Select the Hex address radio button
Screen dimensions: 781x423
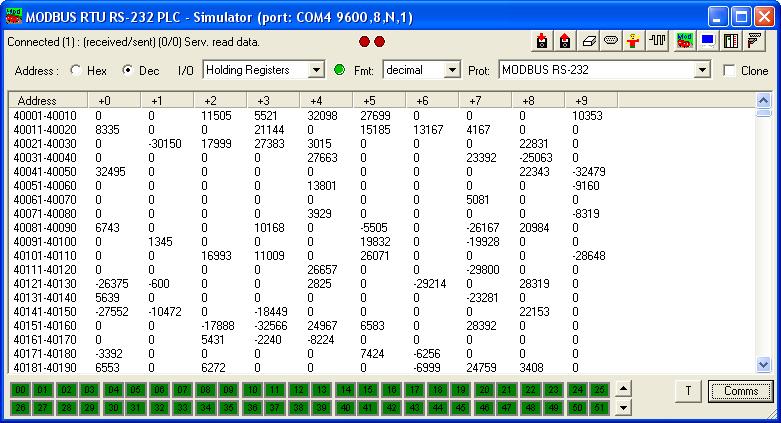point(76,70)
